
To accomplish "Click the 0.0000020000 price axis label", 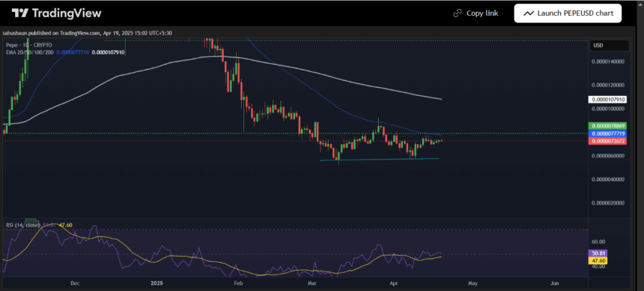I will [x=608, y=203].
